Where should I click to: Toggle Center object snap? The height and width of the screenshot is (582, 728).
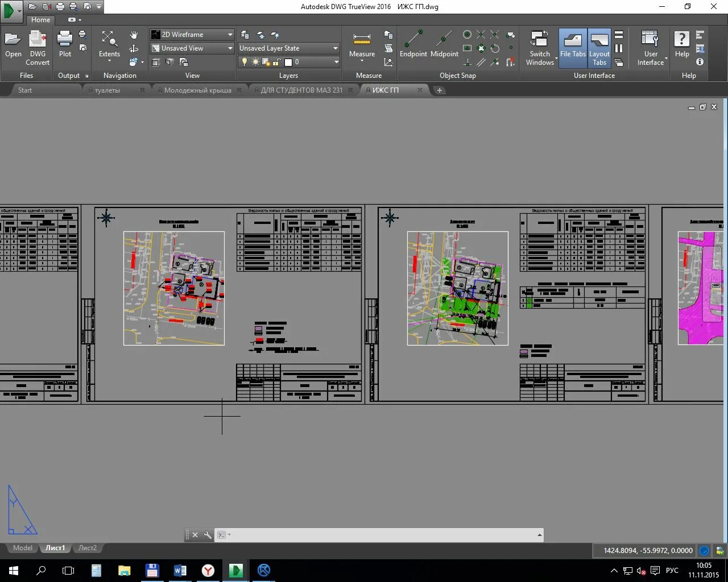pyautogui.click(x=467, y=35)
